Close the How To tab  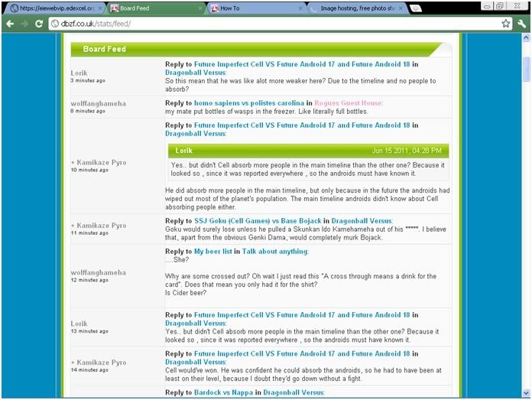[300, 8]
